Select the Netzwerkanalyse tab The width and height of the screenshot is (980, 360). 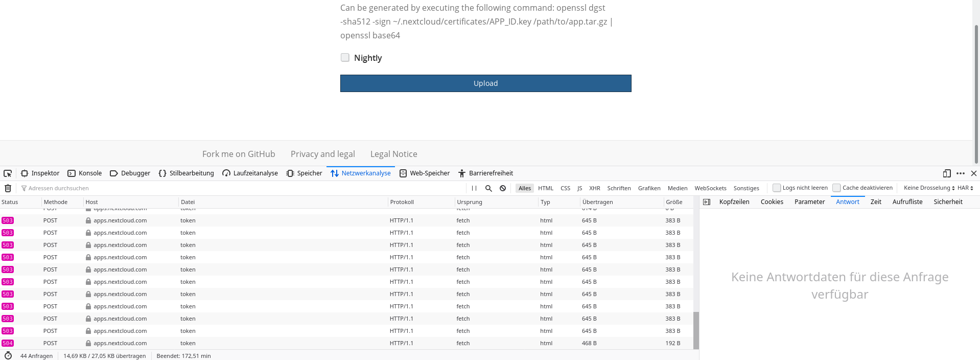[x=360, y=173]
